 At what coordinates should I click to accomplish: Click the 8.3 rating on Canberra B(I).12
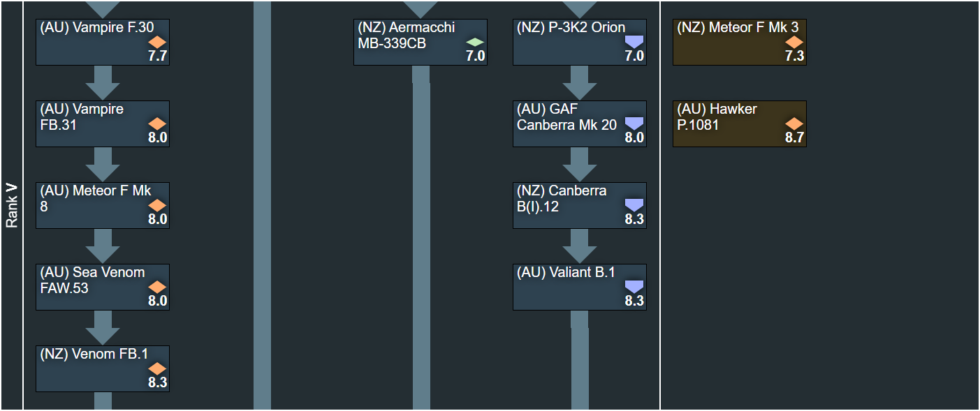[x=634, y=220]
